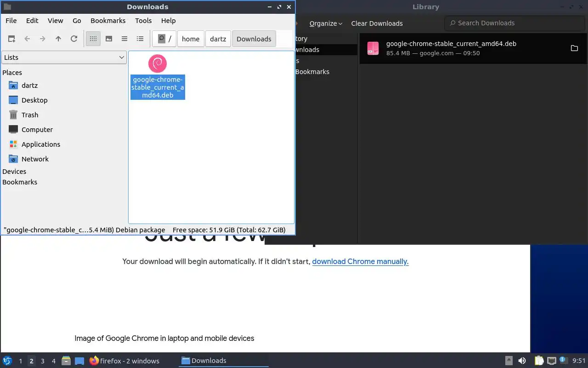The height and width of the screenshot is (368, 588).
Task: Open the Go menu
Action: pos(77,21)
